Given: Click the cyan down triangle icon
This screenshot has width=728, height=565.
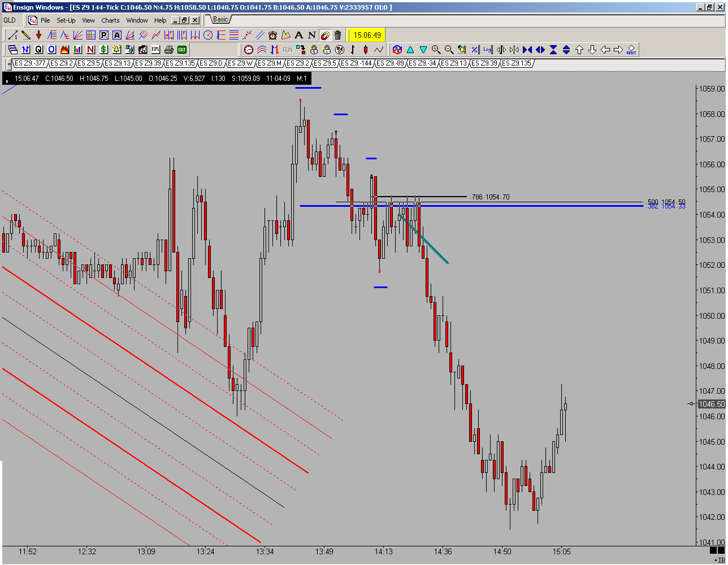Looking at the screenshot, I should point(423,50).
